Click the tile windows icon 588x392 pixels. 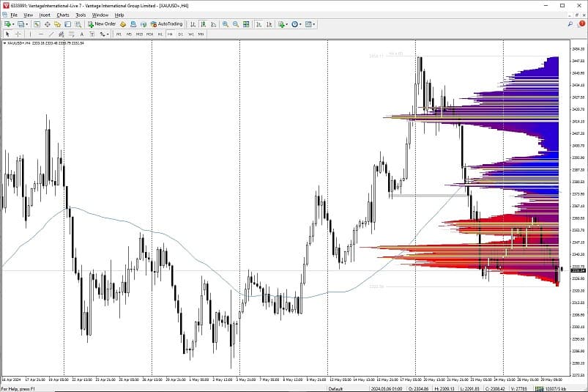pyautogui.click(x=247, y=24)
